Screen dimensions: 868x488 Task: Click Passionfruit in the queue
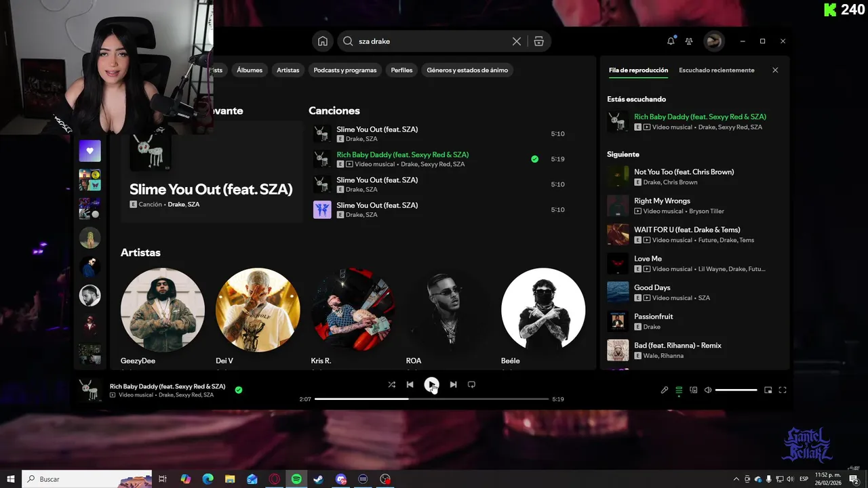coord(695,321)
